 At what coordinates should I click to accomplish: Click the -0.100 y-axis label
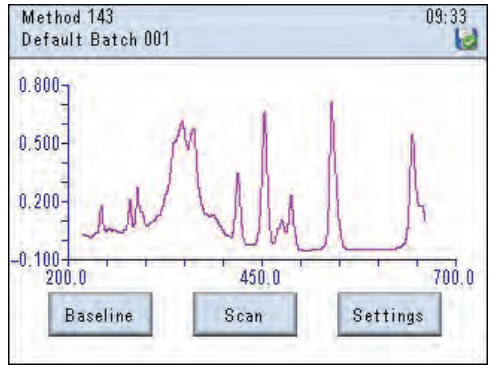click(35, 260)
